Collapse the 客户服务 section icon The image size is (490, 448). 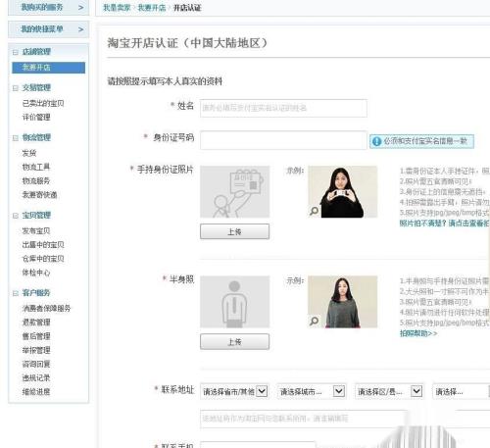pyautogui.click(x=16, y=293)
